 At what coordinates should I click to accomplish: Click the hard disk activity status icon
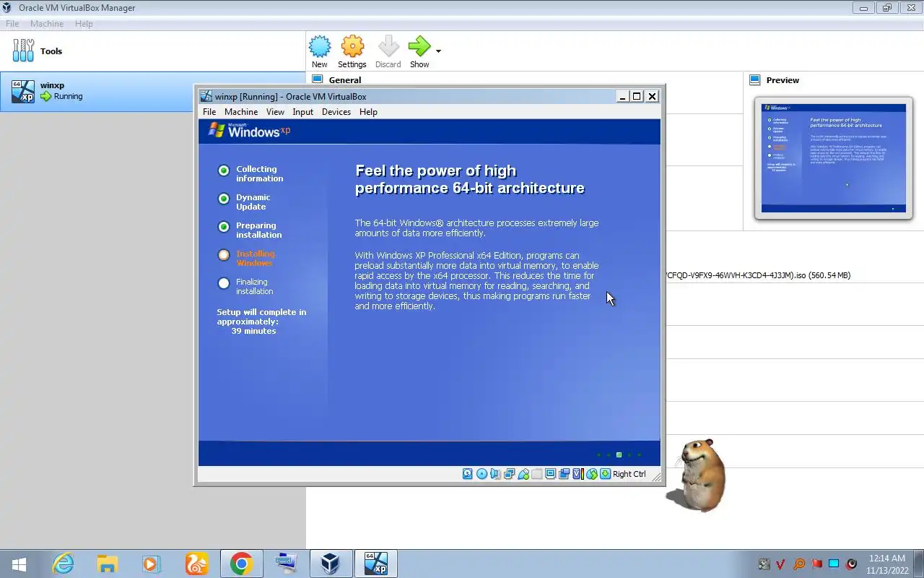coord(468,474)
